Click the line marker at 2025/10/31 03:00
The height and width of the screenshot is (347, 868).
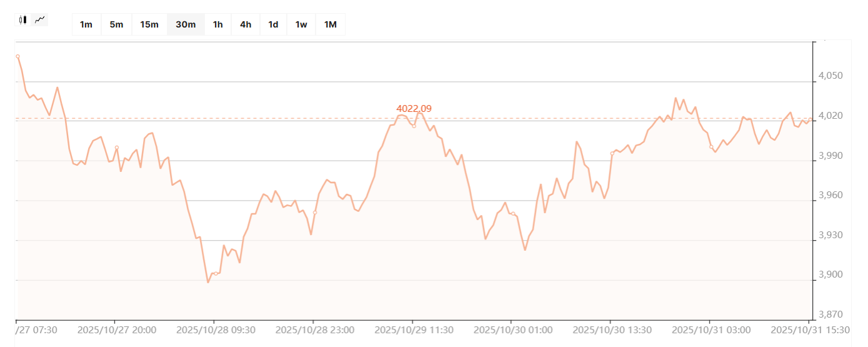point(711,147)
